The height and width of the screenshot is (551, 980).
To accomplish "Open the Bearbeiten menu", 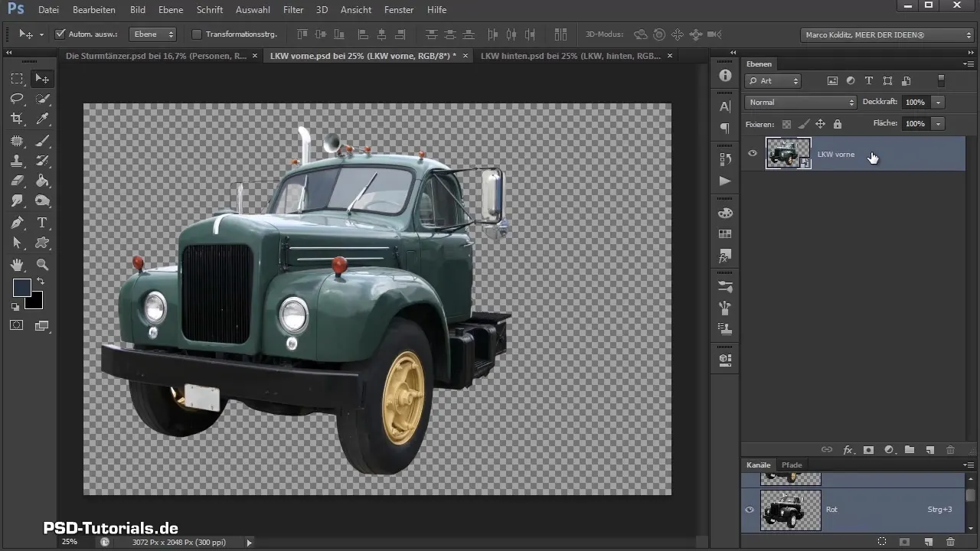I will click(93, 10).
